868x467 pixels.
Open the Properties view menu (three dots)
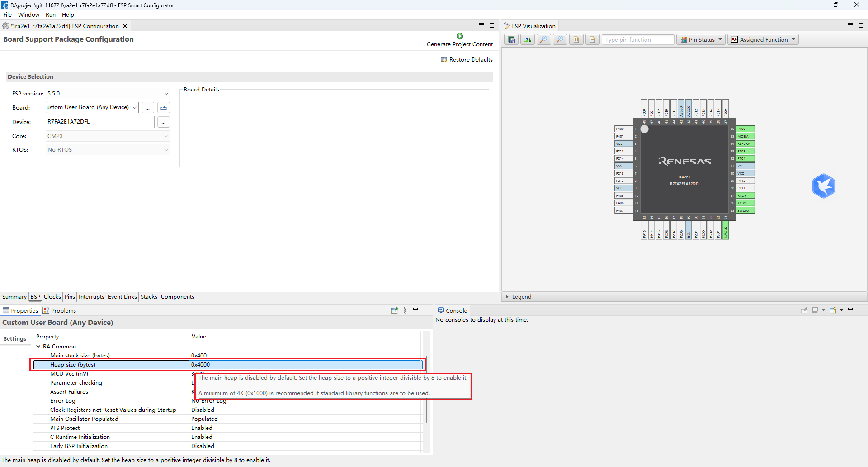click(x=405, y=310)
